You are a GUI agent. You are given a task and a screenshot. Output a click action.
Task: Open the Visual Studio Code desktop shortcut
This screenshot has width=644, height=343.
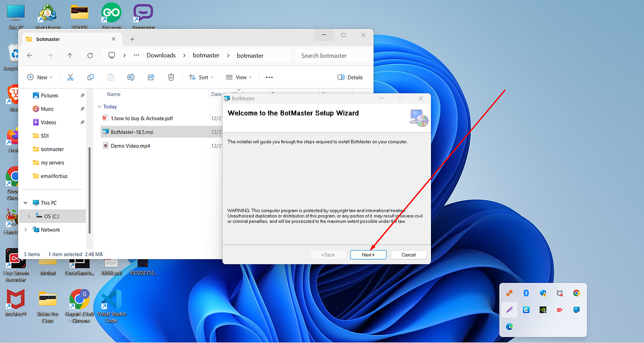tap(111, 306)
